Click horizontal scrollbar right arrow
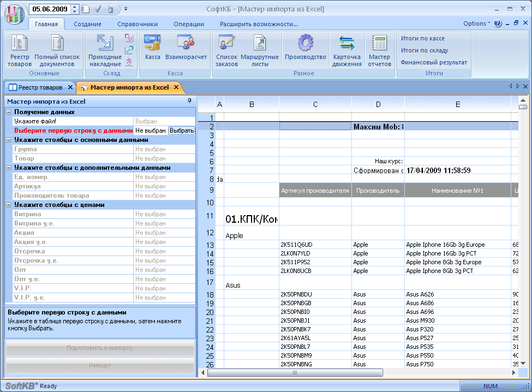The image size is (532, 392). pyautogui.click(x=513, y=373)
